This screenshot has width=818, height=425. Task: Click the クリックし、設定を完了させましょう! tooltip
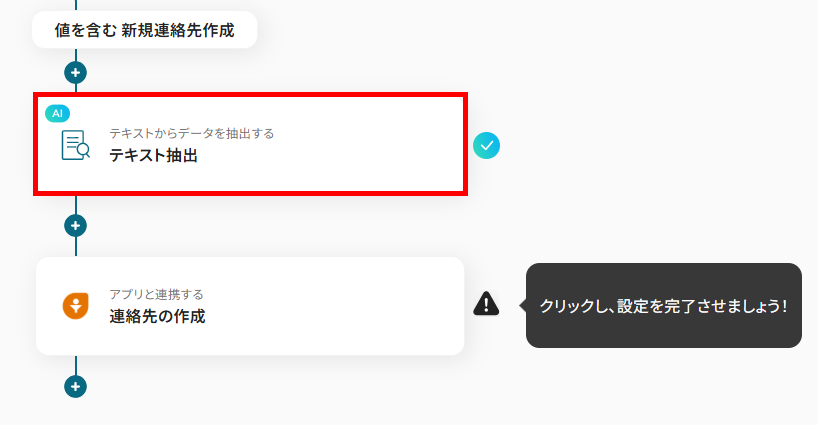point(664,306)
